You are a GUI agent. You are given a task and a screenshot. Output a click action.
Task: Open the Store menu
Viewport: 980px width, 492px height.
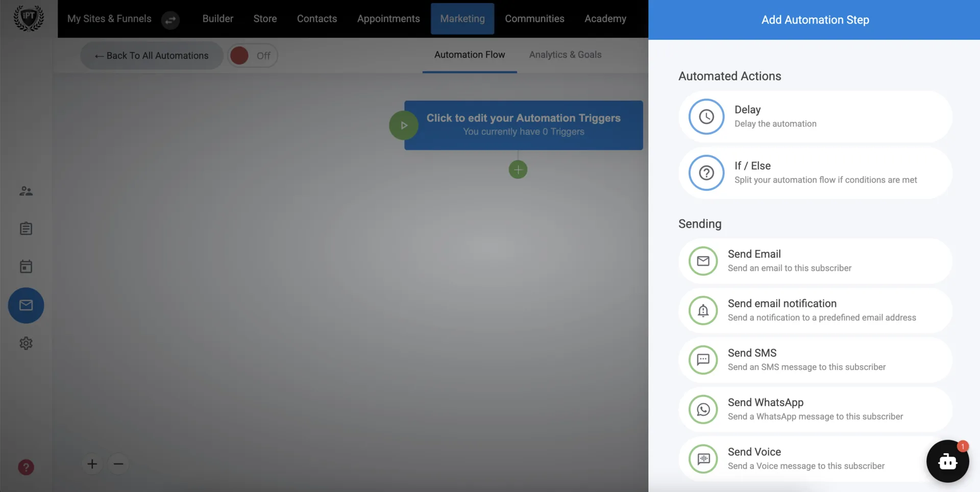pyautogui.click(x=265, y=19)
